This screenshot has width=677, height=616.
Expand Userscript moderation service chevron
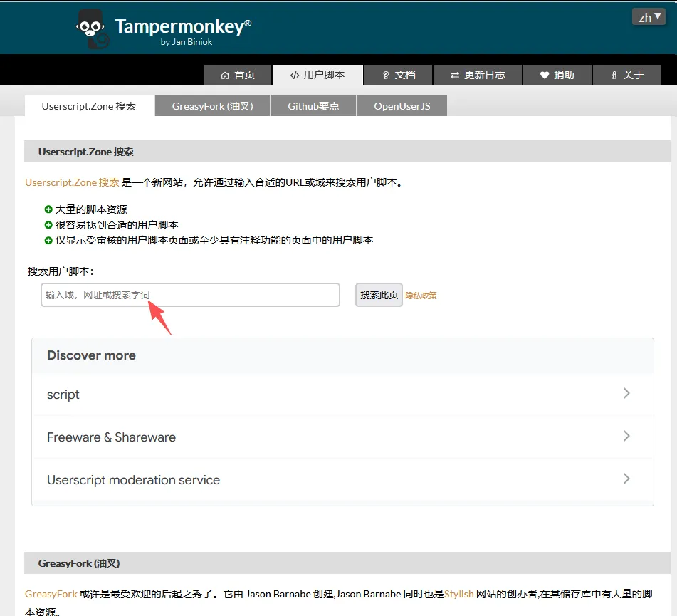click(626, 479)
